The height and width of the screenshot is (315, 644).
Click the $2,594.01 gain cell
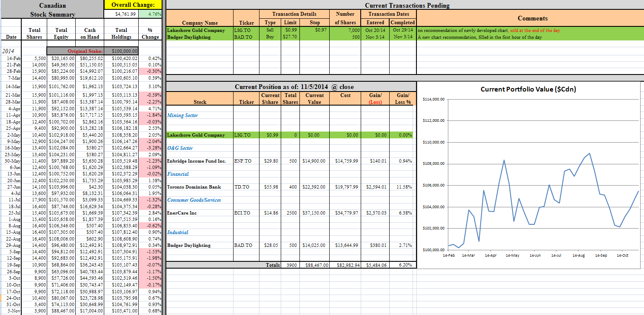click(x=375, y=187)
